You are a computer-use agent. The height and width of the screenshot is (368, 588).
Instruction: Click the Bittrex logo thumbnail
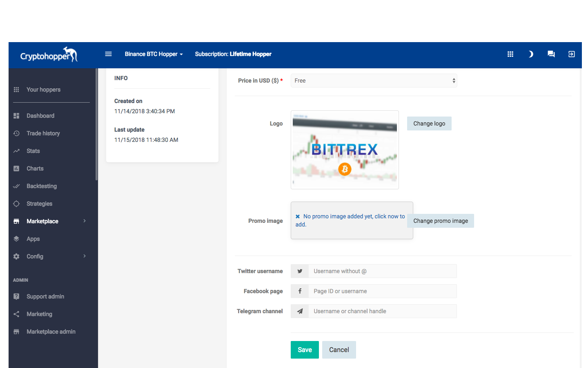tap(345, 150)
